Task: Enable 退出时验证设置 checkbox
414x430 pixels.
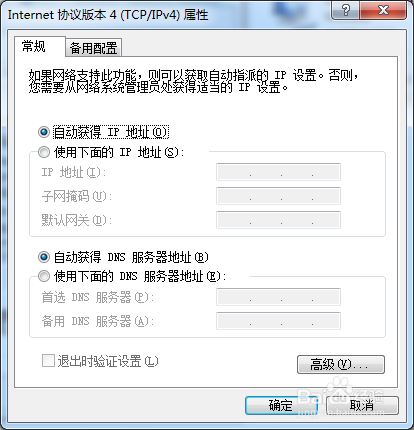Action: click(48, 361)
